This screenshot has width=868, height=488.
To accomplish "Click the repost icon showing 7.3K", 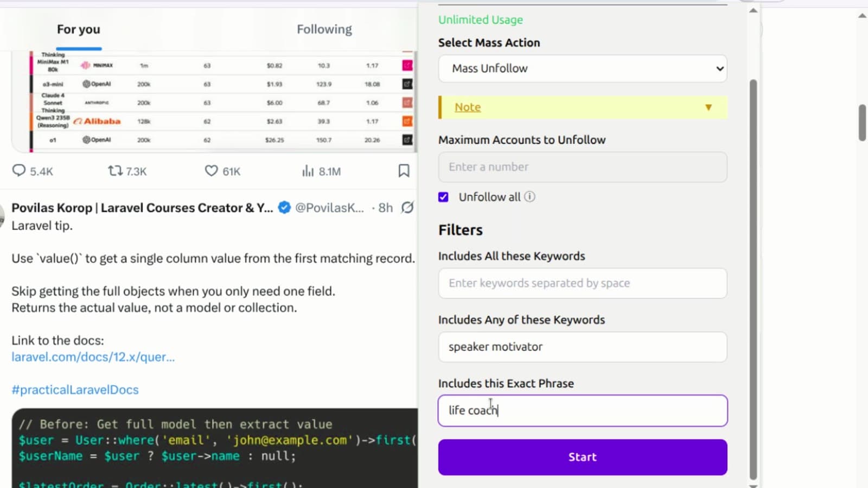I will [x=115, y=171].
